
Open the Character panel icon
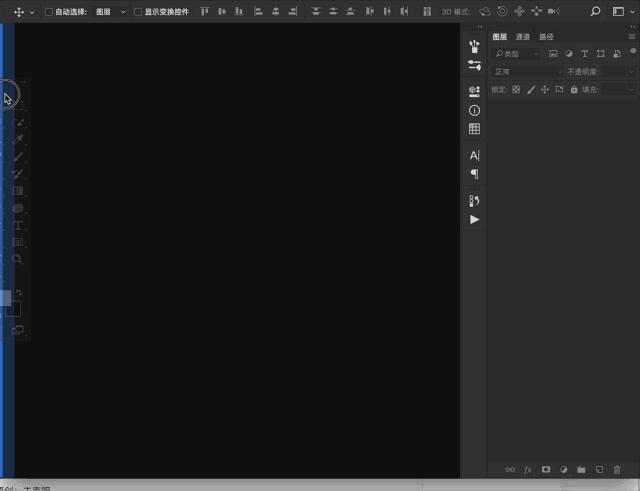[x=474, y=156]
